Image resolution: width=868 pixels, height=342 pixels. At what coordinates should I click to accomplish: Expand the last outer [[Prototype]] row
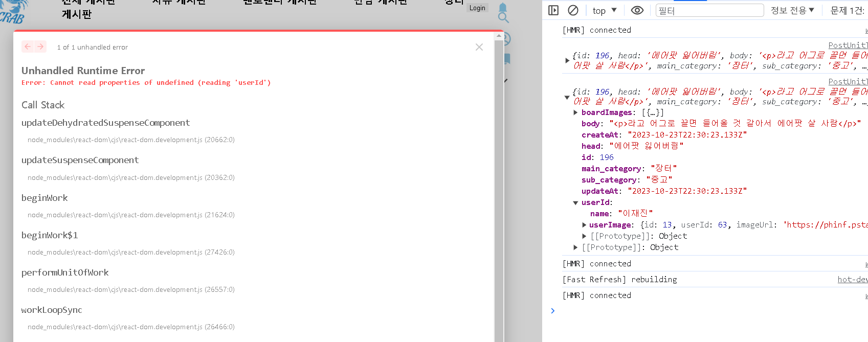(x=575, y=247)
